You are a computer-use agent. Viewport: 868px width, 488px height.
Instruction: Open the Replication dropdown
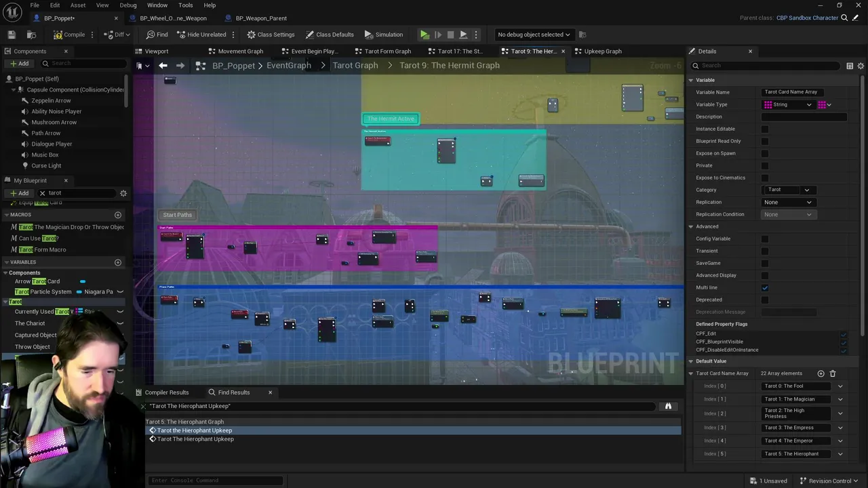[x=788, y=202]
